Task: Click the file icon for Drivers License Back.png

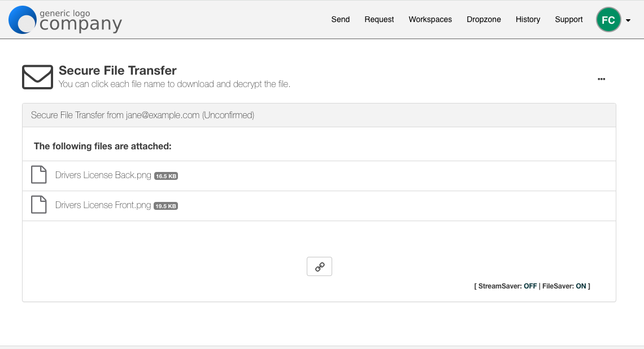Action: pos(38,175)
